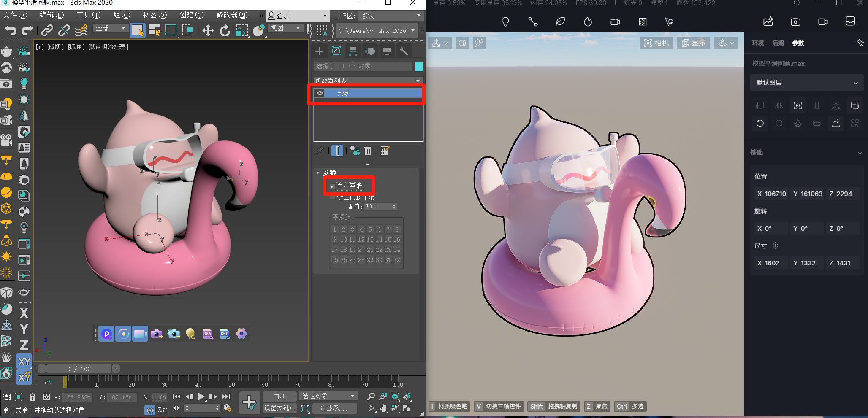Click the 自动 auto key button

279,396
